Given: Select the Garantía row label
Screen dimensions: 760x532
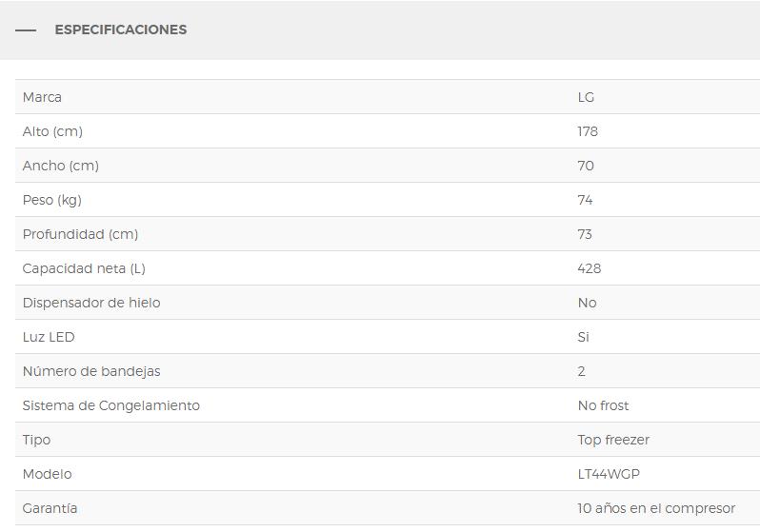Looking at the screenshot, I should click(x=50, y=508).
